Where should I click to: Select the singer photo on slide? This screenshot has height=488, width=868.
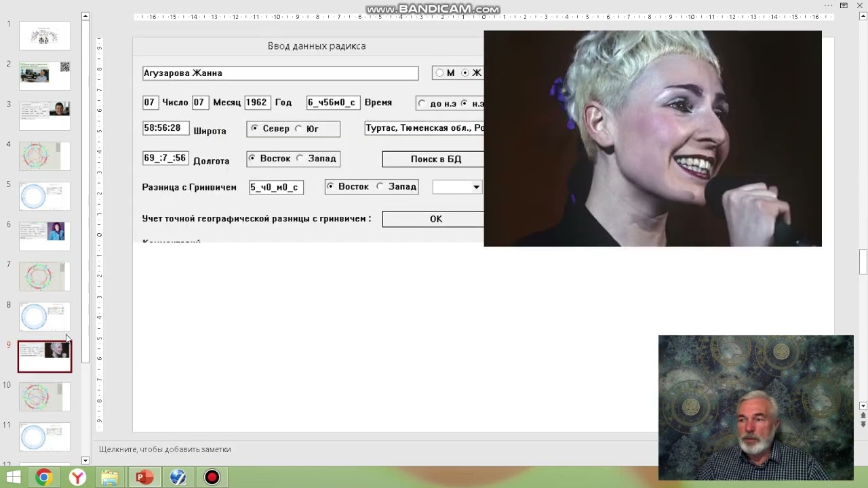652,138
